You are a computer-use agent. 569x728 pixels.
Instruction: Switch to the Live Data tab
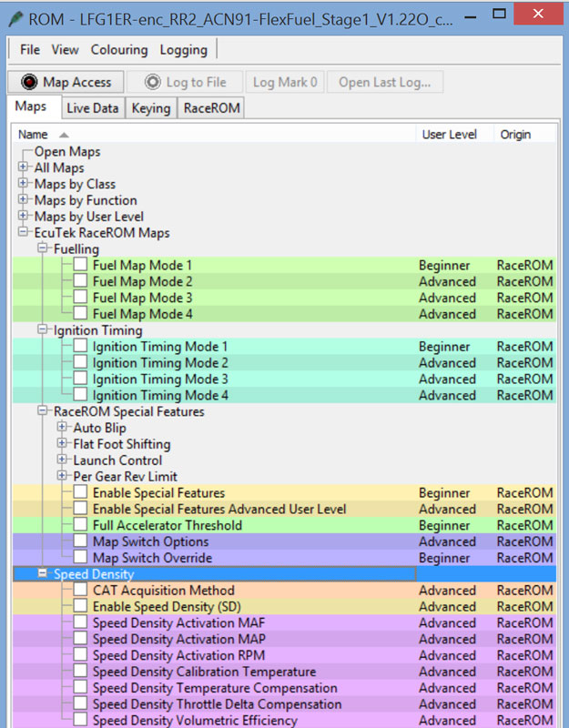pyautogui.click(x=93, y=108)
